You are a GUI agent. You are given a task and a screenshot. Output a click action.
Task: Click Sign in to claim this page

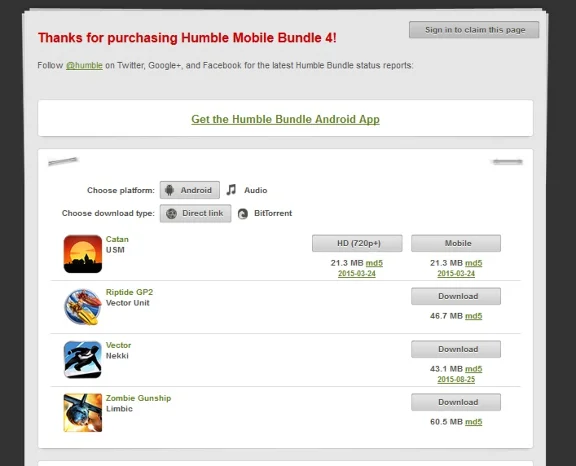tap(474, 30)
